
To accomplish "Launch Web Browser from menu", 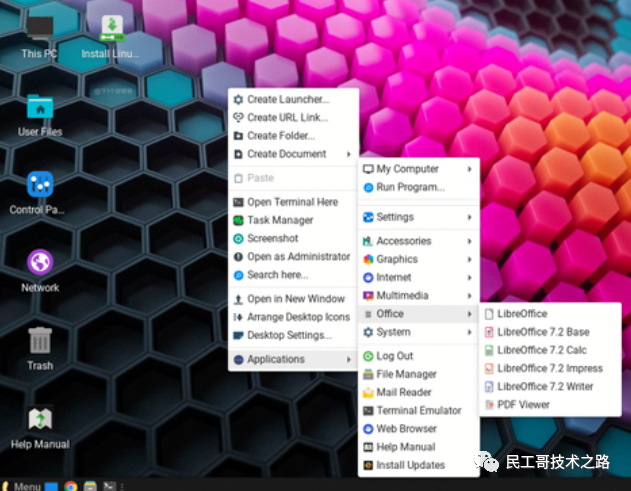I will click(419, 429).
